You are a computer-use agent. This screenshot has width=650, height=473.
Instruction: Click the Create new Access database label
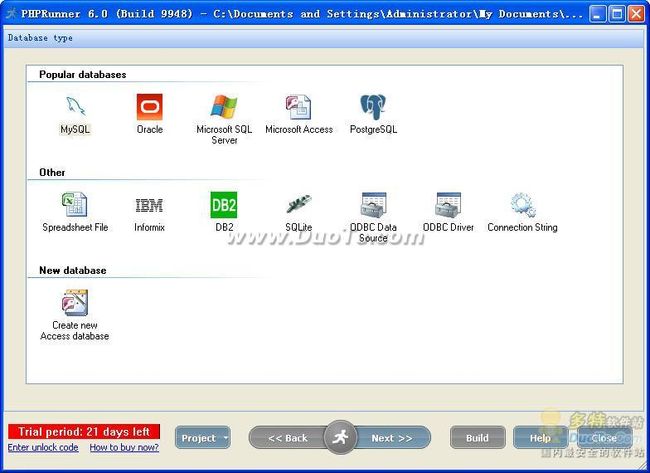(x=75, y=330)
